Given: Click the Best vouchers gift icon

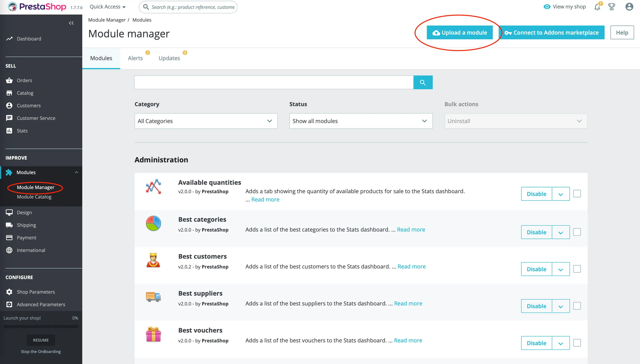Looking at the screenshot, I should (154, 334).
